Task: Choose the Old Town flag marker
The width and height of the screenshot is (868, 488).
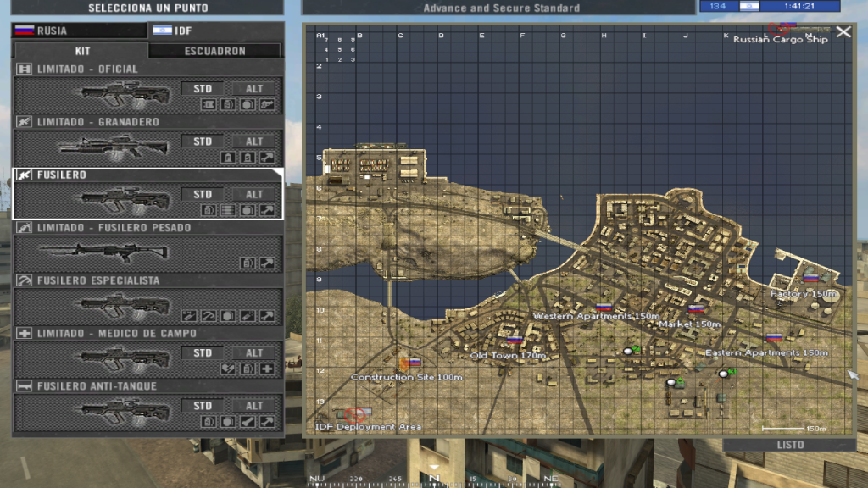Action: (x=514, y=339)
